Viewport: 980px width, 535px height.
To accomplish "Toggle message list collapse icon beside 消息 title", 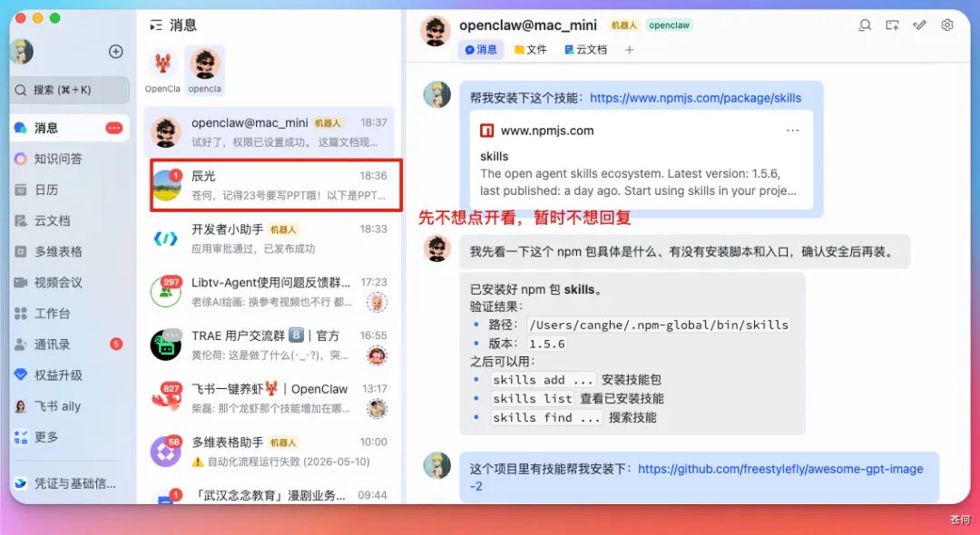I will point(156,25).
